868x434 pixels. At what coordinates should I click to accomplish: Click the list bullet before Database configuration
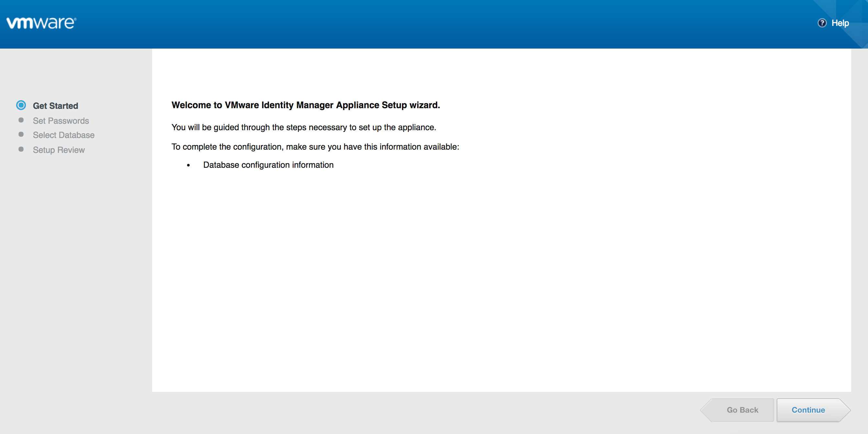(x=188, y=165)
